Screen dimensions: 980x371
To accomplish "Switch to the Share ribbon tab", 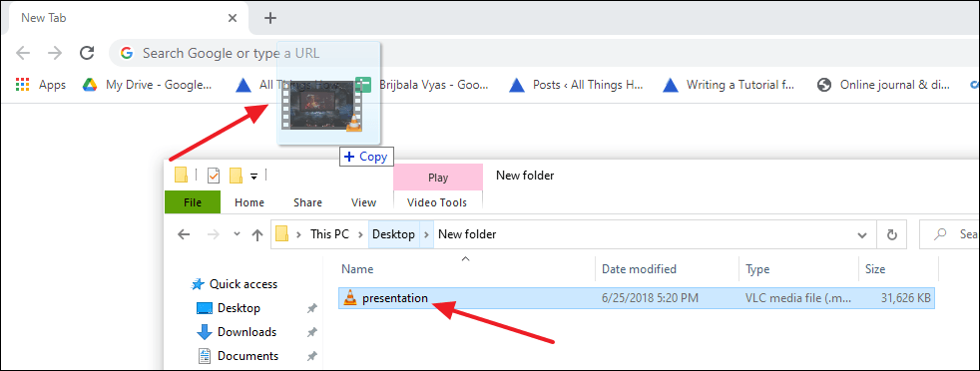I will click(x=307, y=202).
